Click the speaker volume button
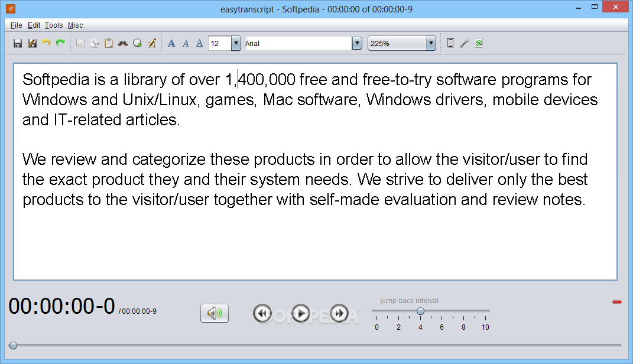This screenshot has width=633, height=364. tap(215, 313)
